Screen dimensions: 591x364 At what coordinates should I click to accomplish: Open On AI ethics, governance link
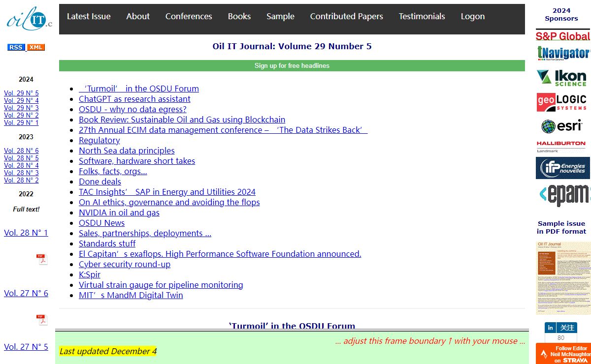pos(169,202)
